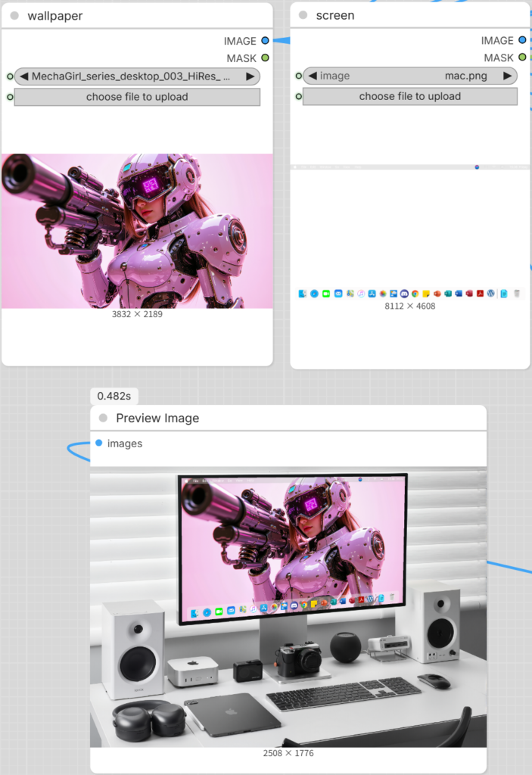Click the screen node's MASK output port
This screenshot has width=532, height=775.
tap(522, 57)
